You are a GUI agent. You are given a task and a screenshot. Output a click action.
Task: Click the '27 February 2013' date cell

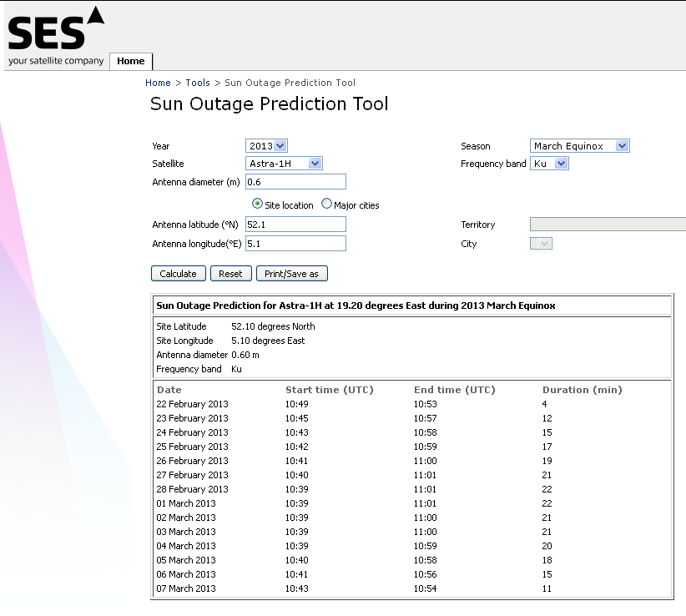[x=192, y=475]
